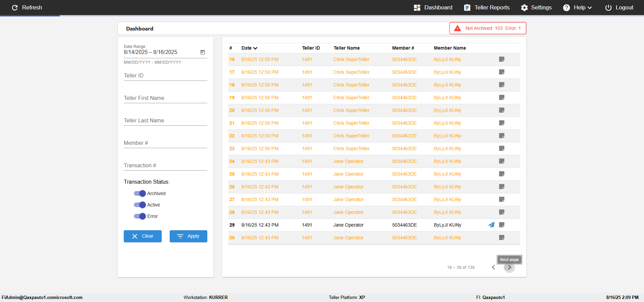Click the paper plane icon on row 29
This screenshot has height=302, width=644.
click(x=491, y=225)
